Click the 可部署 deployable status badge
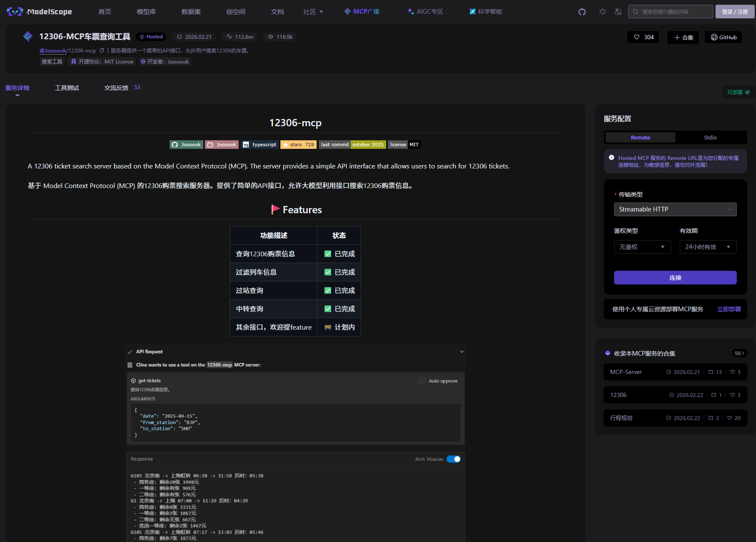Viewport: 756px width, 542px height. (x=739, y=92)
